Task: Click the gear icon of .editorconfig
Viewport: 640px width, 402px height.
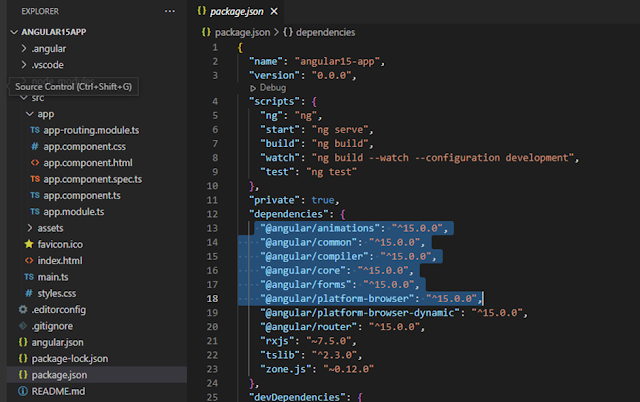Action: pyautogui.click(x=23, y=309)
